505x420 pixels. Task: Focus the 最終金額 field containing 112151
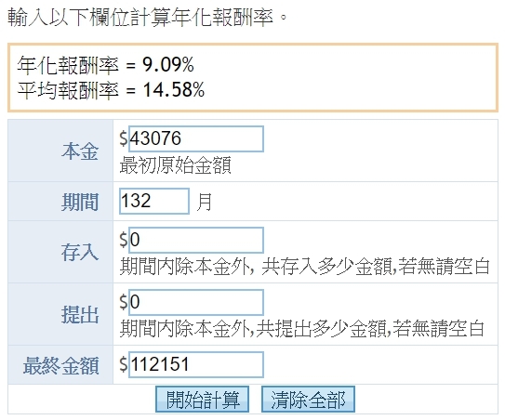(196, 364)
